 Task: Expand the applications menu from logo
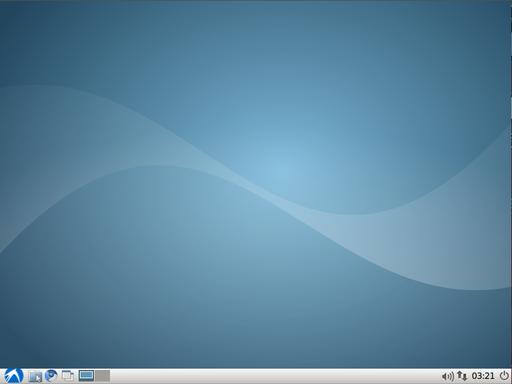coord(14,376)
